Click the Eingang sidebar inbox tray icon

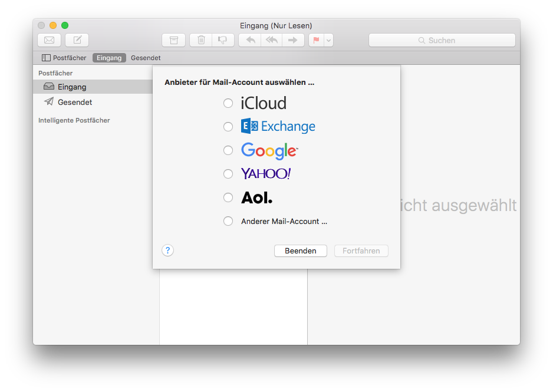coord(49,87)
